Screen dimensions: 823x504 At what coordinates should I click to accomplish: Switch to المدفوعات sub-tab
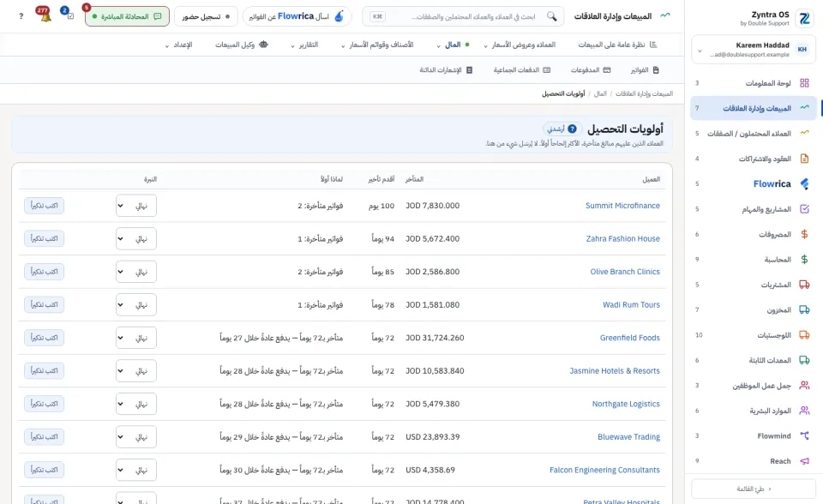coord(591,69)
